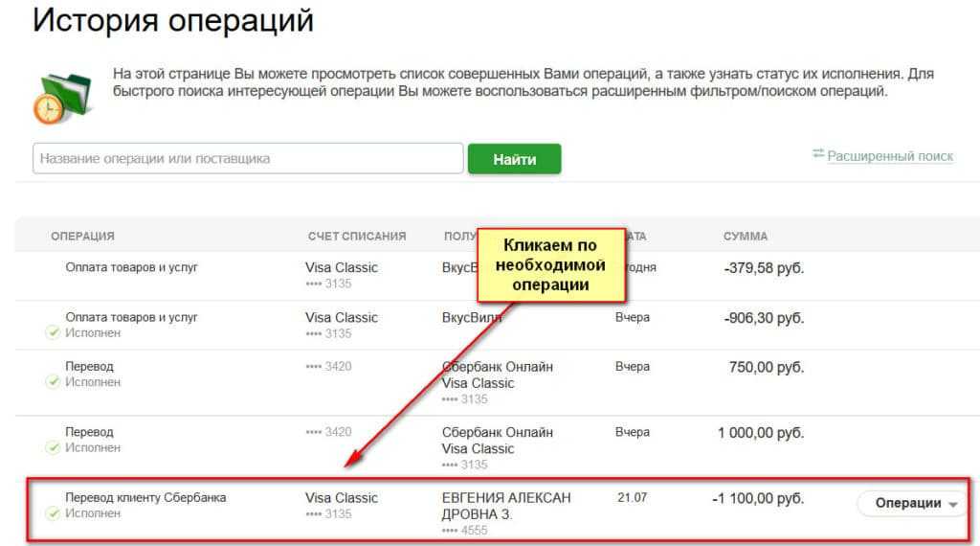Viewport: 980px width, 546px height.
Task: Click Visa Classic account in the -906,30 row
Action: 342,318
